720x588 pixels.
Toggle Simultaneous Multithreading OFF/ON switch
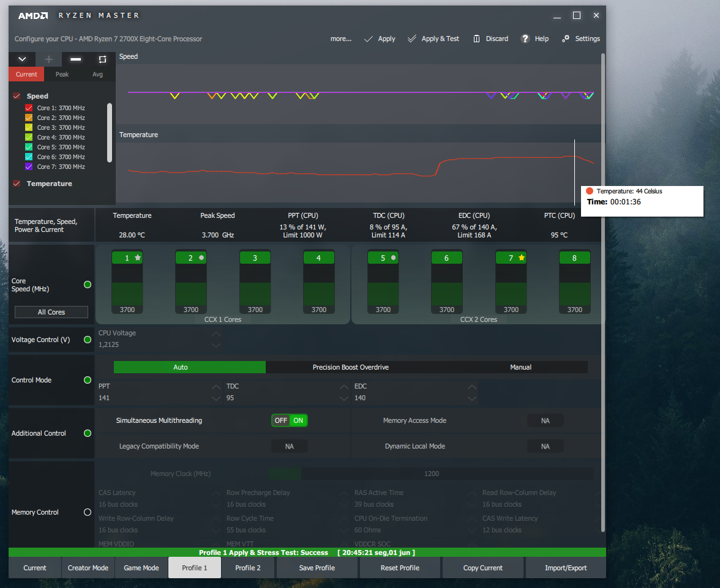(x=289, y=420)
